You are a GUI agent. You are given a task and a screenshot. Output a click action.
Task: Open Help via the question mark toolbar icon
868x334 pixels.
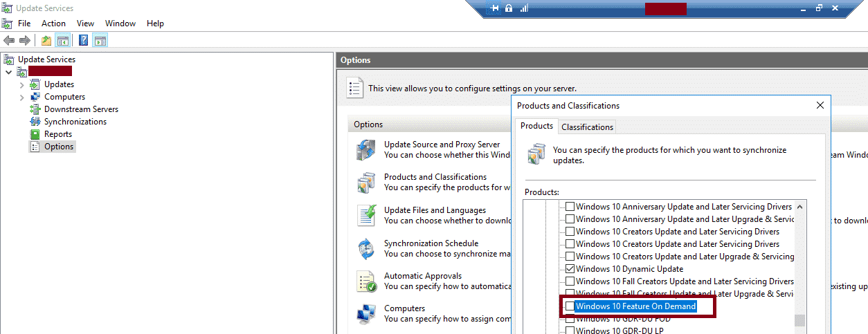84,41
